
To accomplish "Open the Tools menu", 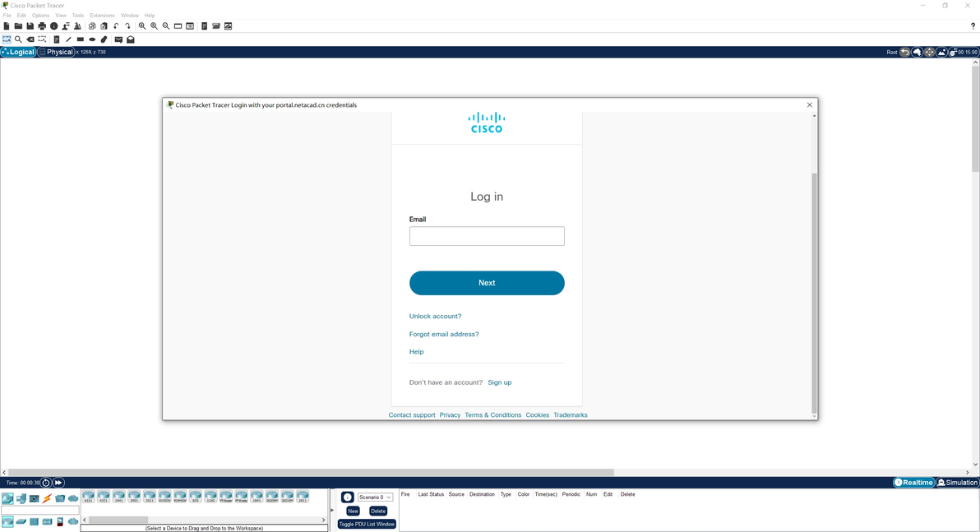I will coord(77,16).
